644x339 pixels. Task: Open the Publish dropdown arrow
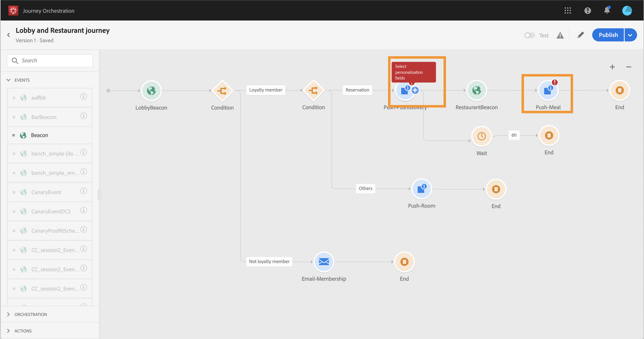click(630, 35)
